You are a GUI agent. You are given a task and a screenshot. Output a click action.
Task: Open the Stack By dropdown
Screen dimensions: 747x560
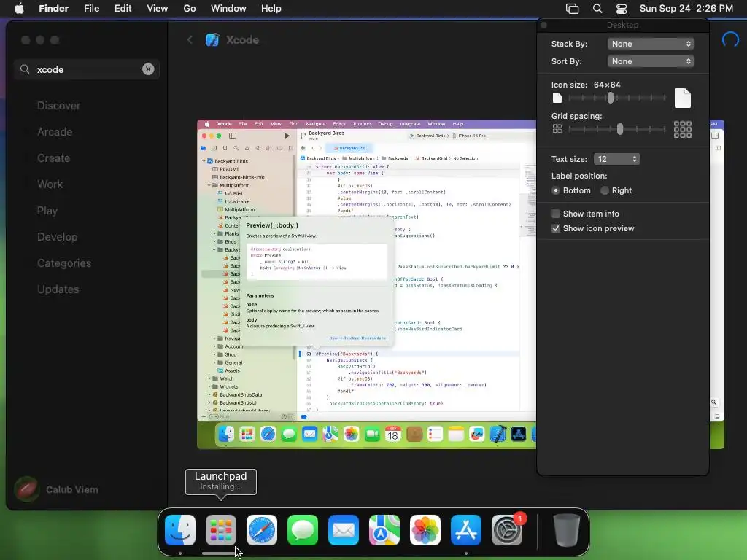(x=650, y=44)
